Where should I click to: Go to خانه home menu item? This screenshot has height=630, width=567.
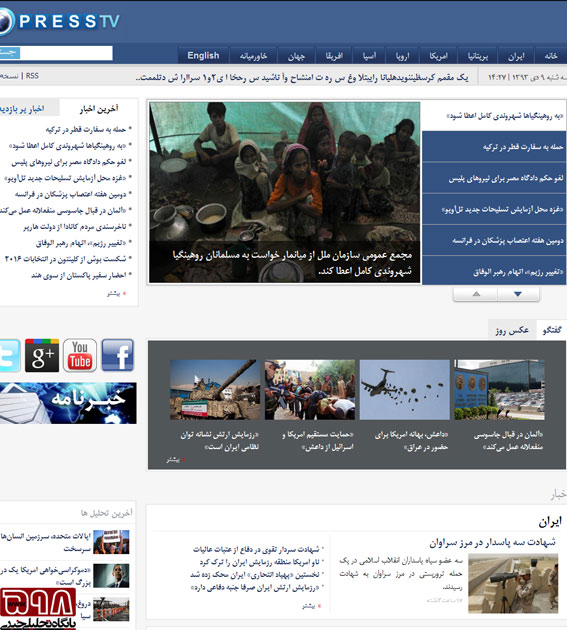coord(551,56)
